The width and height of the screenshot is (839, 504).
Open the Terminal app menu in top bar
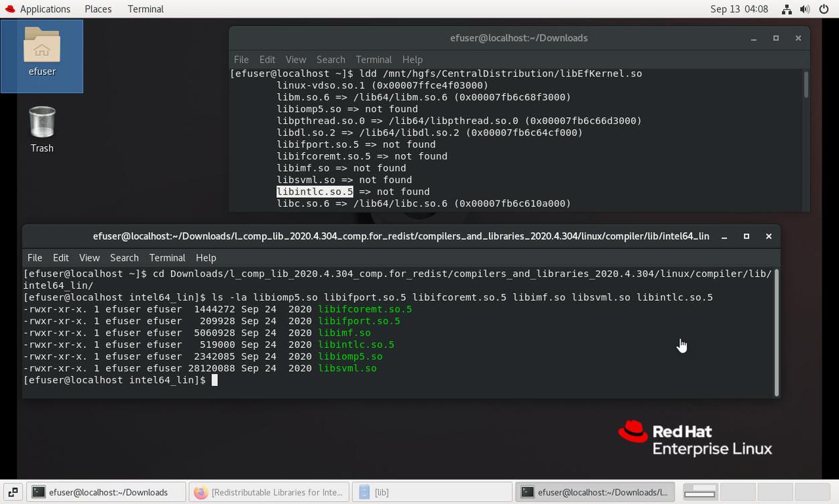(x=146, y=9)
